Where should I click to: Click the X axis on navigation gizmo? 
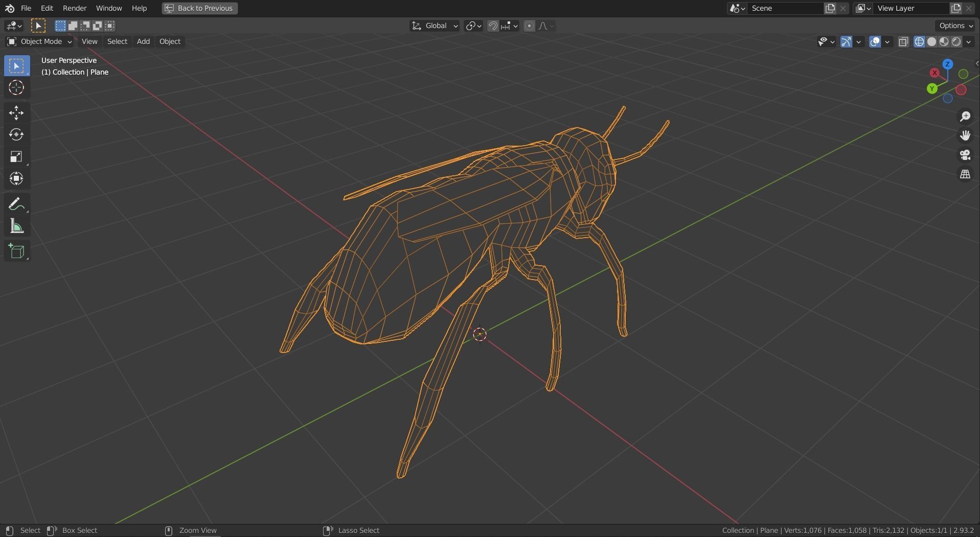[x=935, y=73]
